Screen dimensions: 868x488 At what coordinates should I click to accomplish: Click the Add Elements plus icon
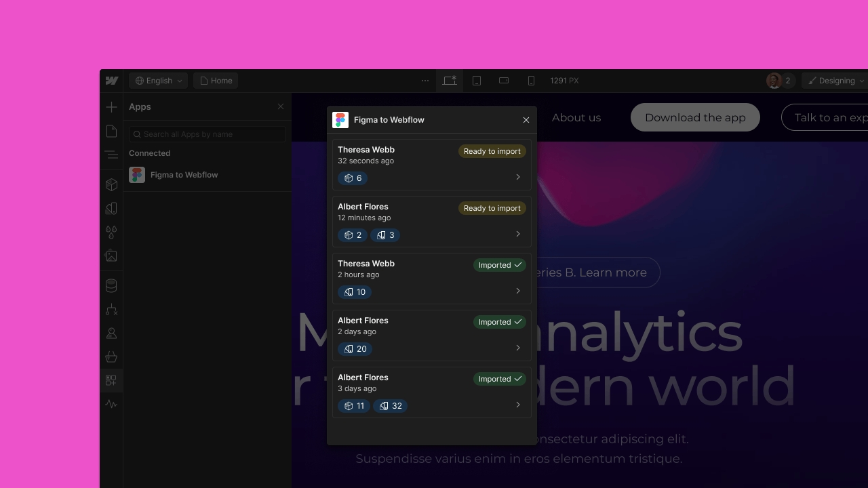[111, 107]
